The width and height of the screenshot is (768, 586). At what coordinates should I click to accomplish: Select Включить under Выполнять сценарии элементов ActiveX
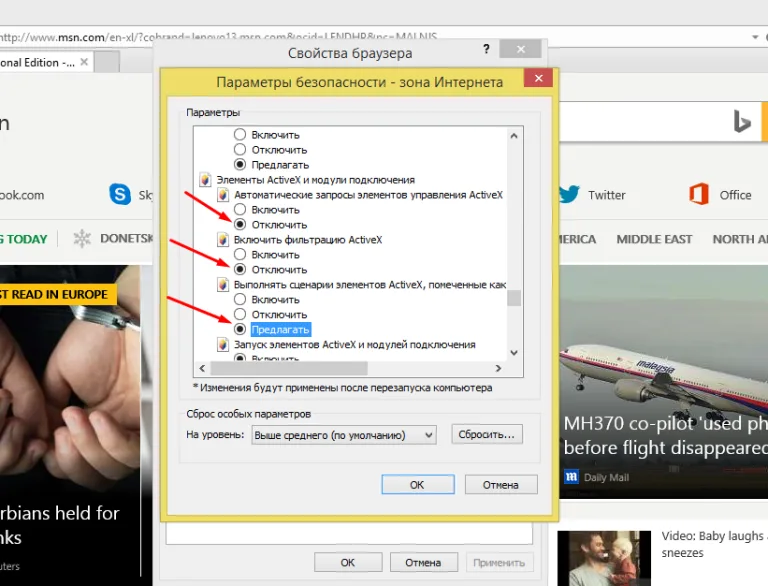tap(240, 299)
